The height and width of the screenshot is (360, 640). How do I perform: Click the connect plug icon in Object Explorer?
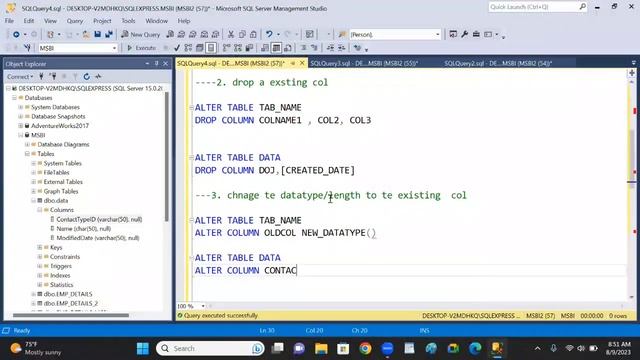(41, 76)
